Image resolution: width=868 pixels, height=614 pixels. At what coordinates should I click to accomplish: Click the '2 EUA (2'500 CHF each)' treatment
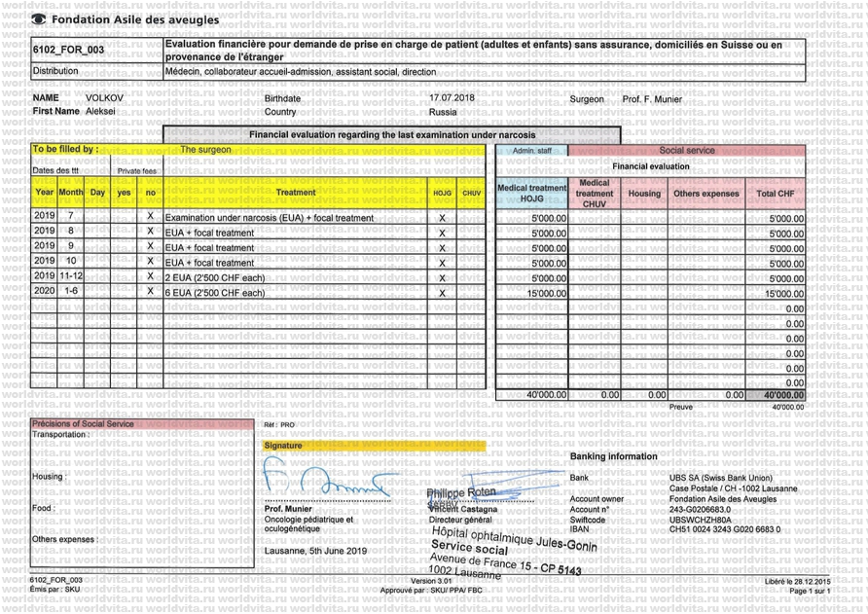click(x=215, y=278)
